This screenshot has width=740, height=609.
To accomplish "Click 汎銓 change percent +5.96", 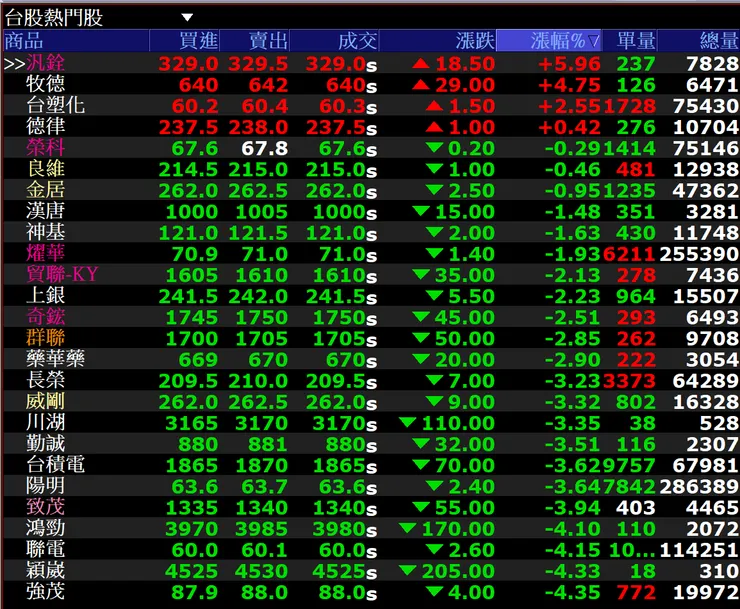I will click(x=570, y=64).
